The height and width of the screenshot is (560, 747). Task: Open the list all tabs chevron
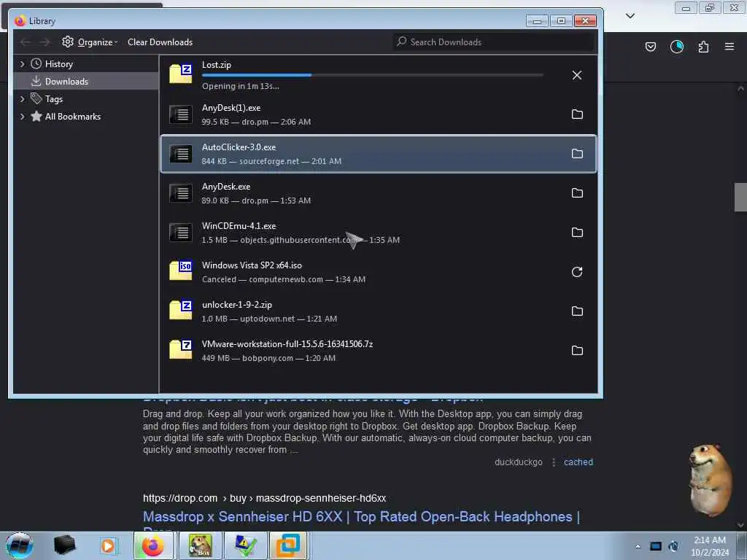(x=630, y=16)
